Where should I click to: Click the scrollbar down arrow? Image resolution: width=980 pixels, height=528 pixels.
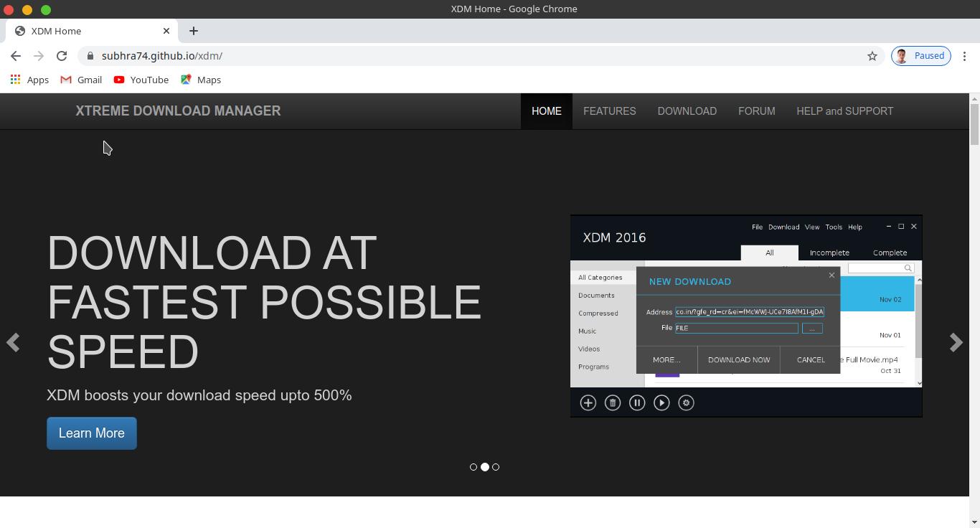coord(974,522)
